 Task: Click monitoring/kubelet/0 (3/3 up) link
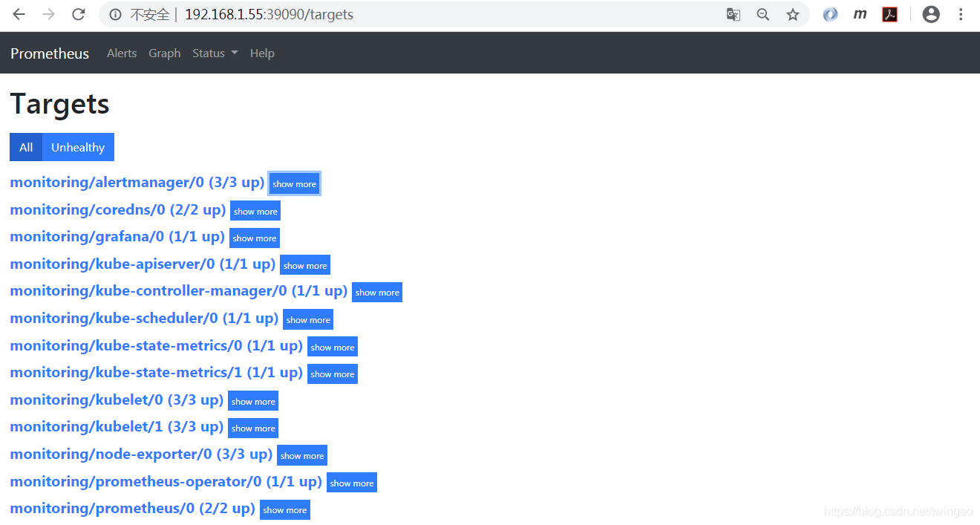click(117, 400)
